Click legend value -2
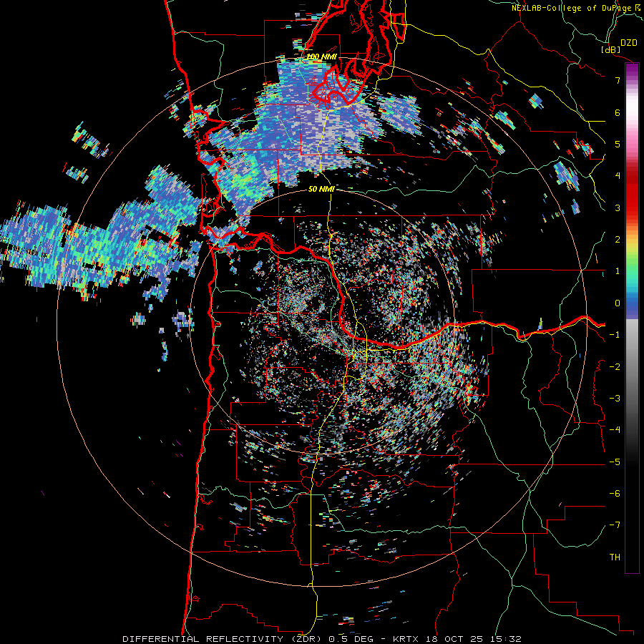The height and width of the screenshot is (644, 644). pyautogui.click(x=615, y=367)
